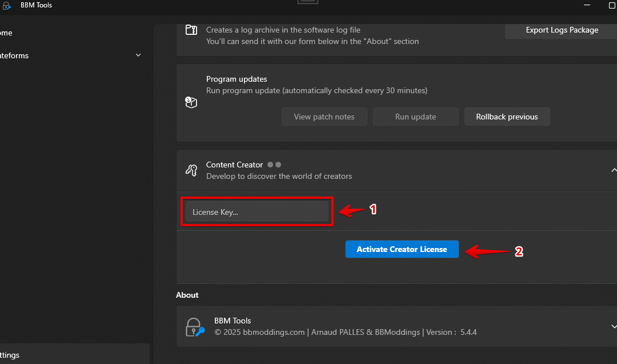Click the two gray dots beside Content Creator
Image resolution: width=617 pixels, height=364 pixels.
[x=274, y=165]
